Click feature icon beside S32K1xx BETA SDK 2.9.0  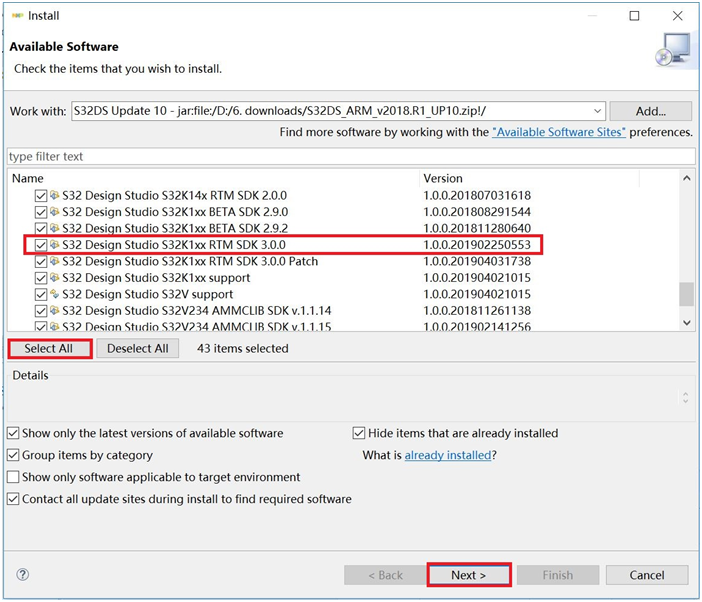click(x=54, y=212)
